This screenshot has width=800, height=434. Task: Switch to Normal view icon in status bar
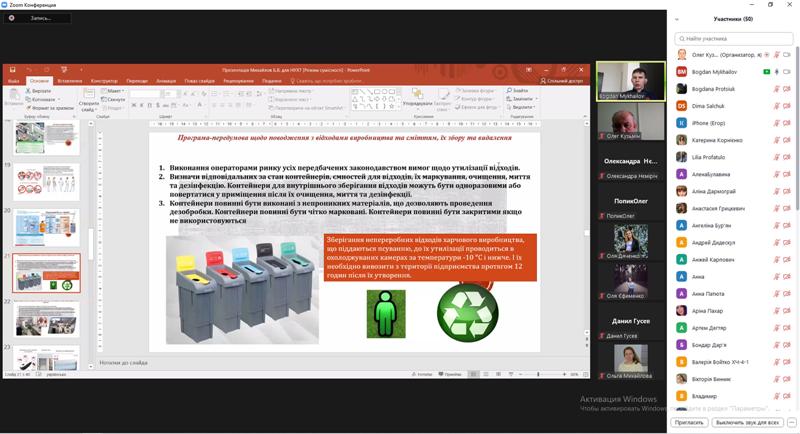[473, 374]
